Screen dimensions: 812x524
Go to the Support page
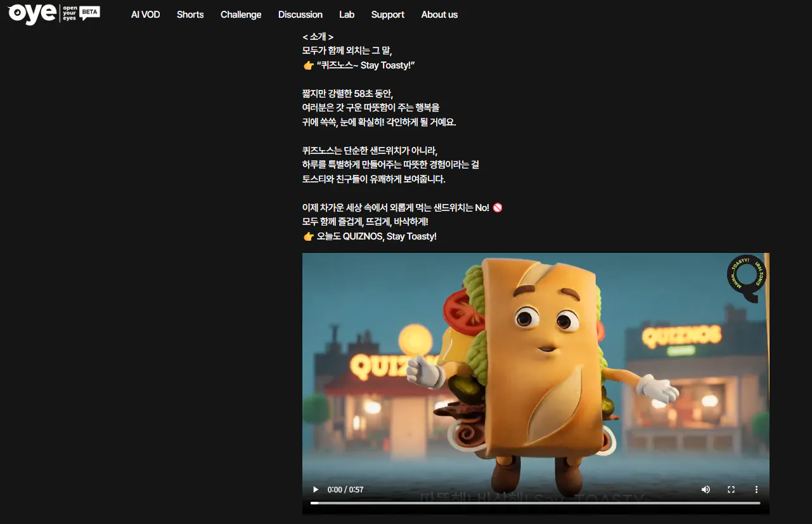[388, 15]
